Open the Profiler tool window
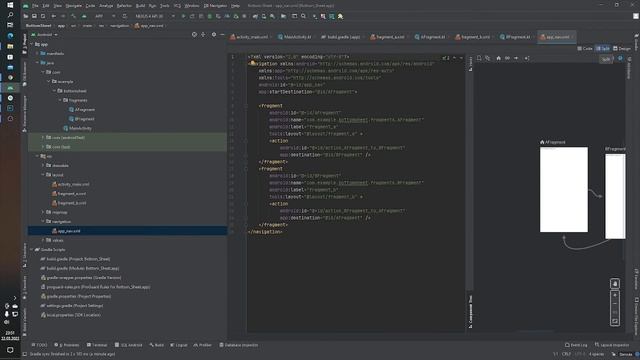This screenshot has width=640, height=360. (202, 345)
